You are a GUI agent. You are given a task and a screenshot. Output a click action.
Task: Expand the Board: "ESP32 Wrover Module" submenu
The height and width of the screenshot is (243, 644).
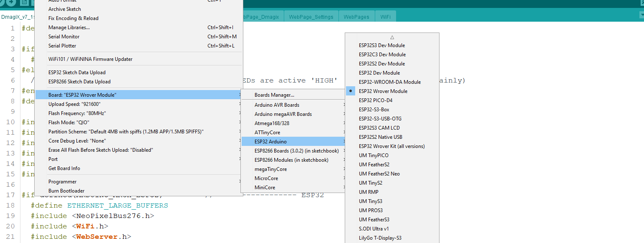pos(139,95)
